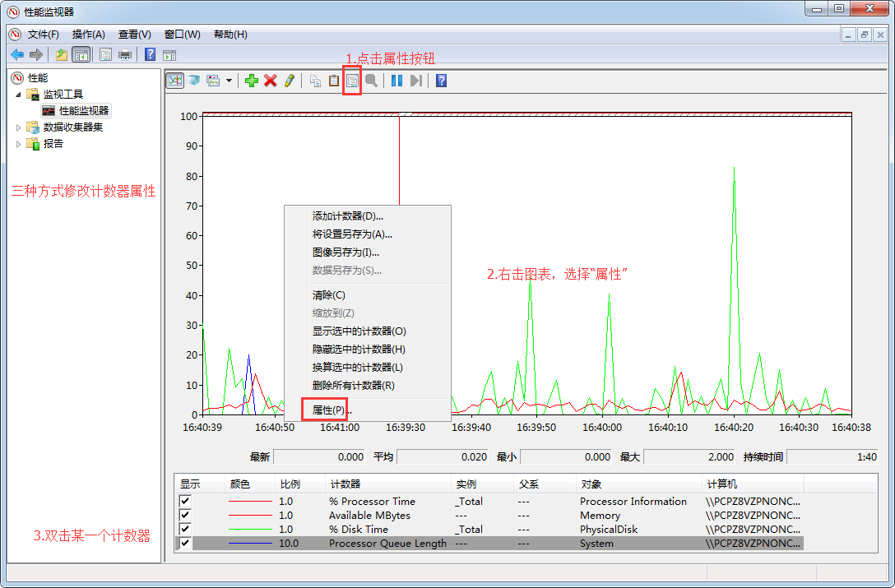This screenshot has width=895, height=588.
Task: Click the Highlight pencil icon
Action: [x=289, y=81]
